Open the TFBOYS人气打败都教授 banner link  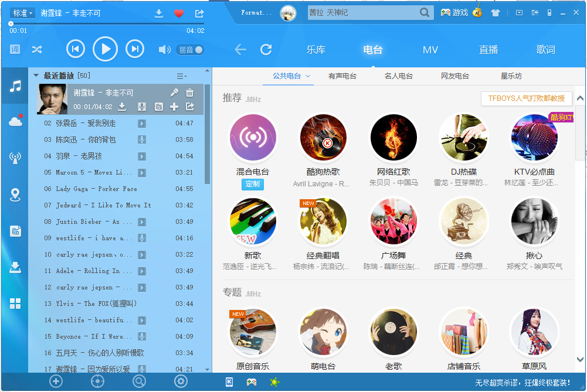click(527, 98)
